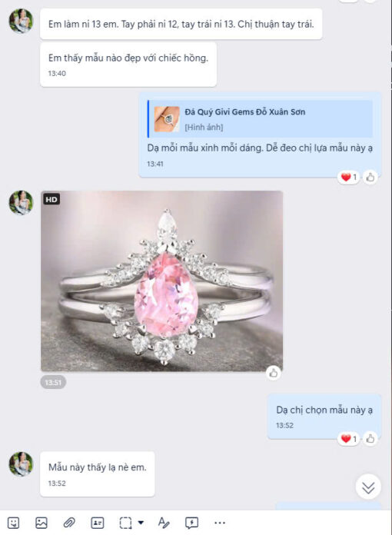Open quoted message from Đá Quý Givi Gems
Image resolution: width=392 pixels, height=535 pixels.
(260, 118)
